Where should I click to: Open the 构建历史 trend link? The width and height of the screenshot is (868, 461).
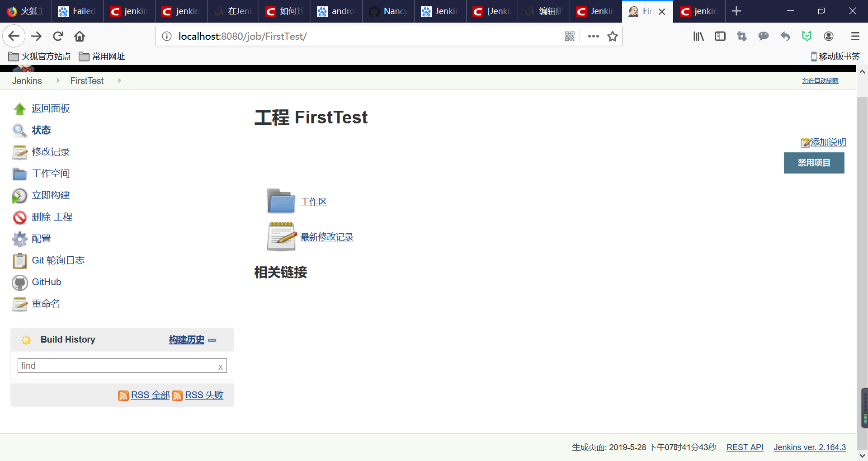(187, 339)
